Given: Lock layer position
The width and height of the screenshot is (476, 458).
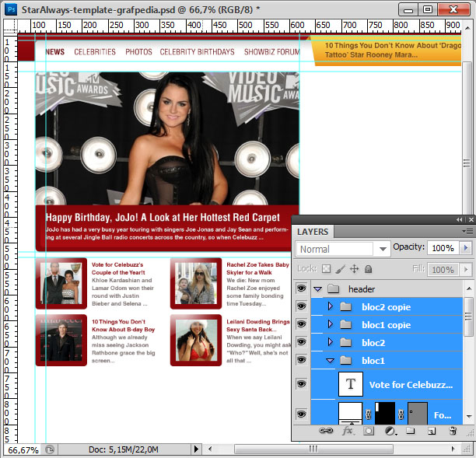Looking at the screenshot, I should click(x=354, y=269).
